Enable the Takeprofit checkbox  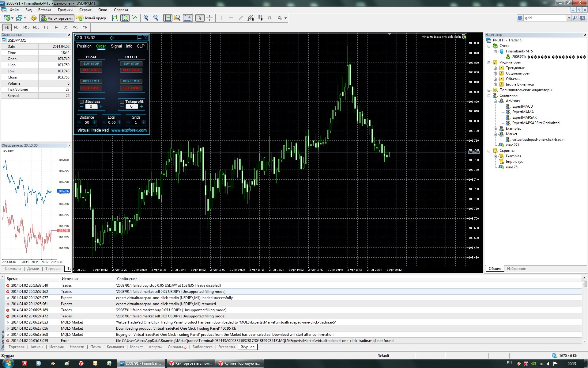(122, 102)
